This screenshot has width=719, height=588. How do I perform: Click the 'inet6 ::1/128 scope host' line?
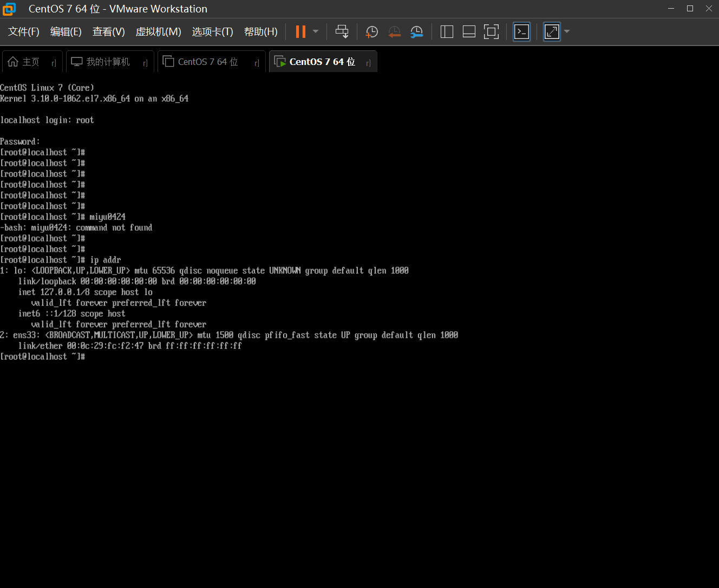point(72,313)
